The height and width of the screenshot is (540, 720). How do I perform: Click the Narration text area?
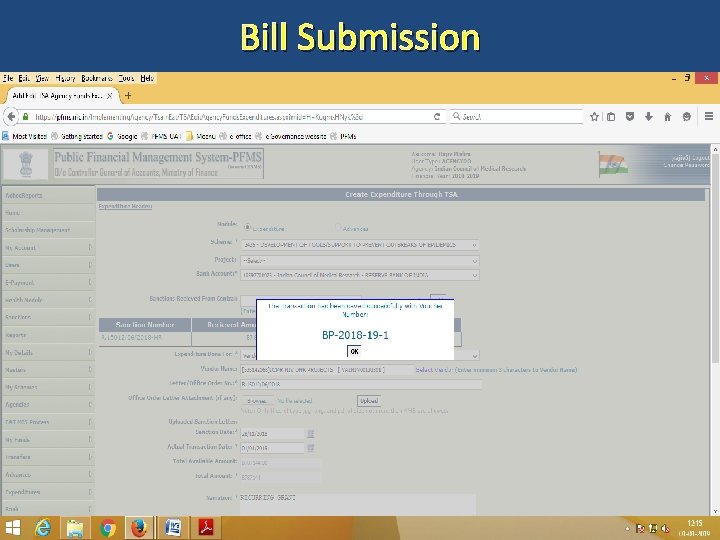(x=358, y=504)
